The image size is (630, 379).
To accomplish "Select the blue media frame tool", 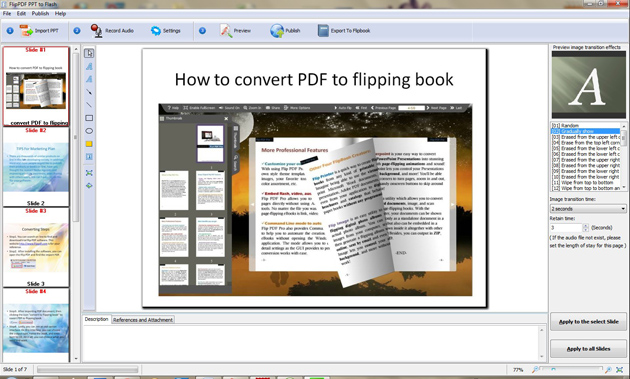I will (89, 156).
